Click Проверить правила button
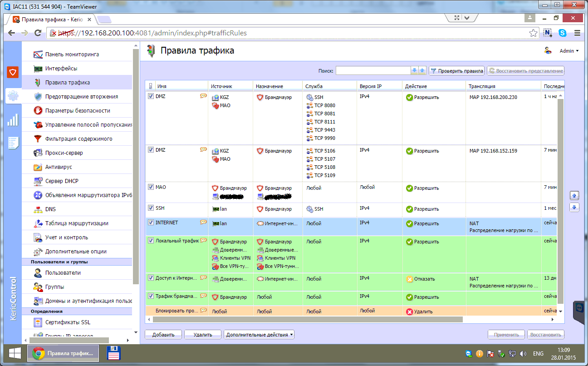This screenshot has width=588, height=366. pos(457,71)
